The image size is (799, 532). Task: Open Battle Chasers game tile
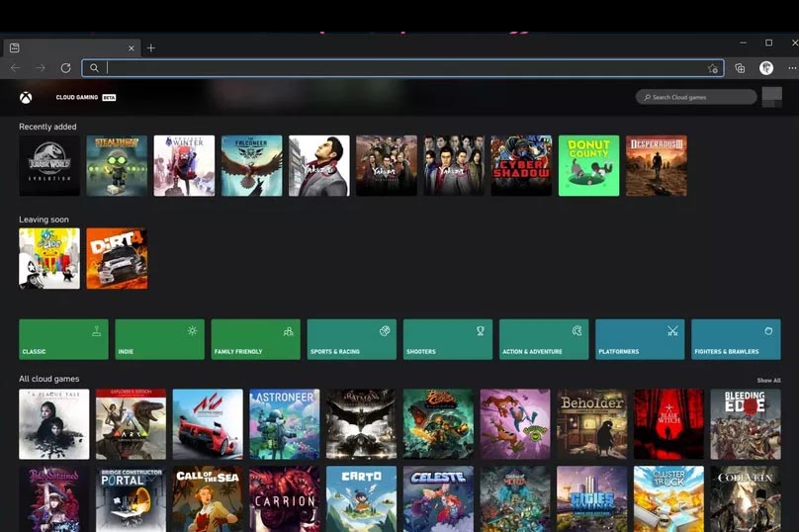[438, 424]
